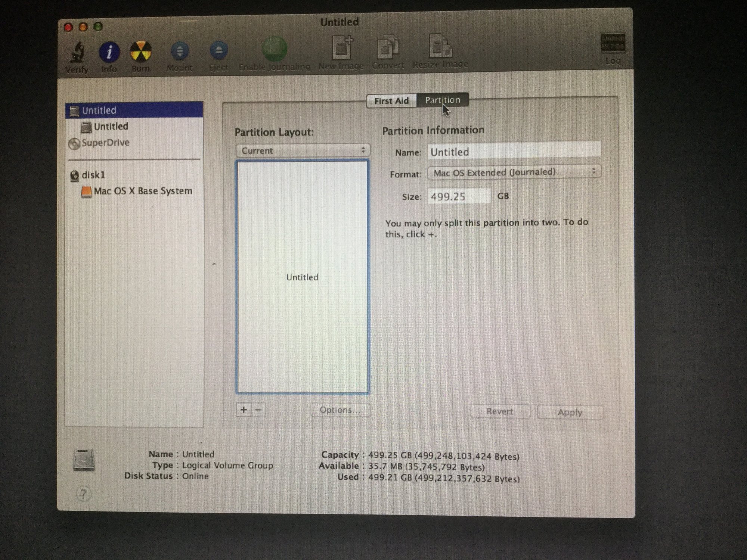This screenshot has width=747, height=560.
Task: Open the Partition Layout dropdown
Action: (x=303, y=150)
